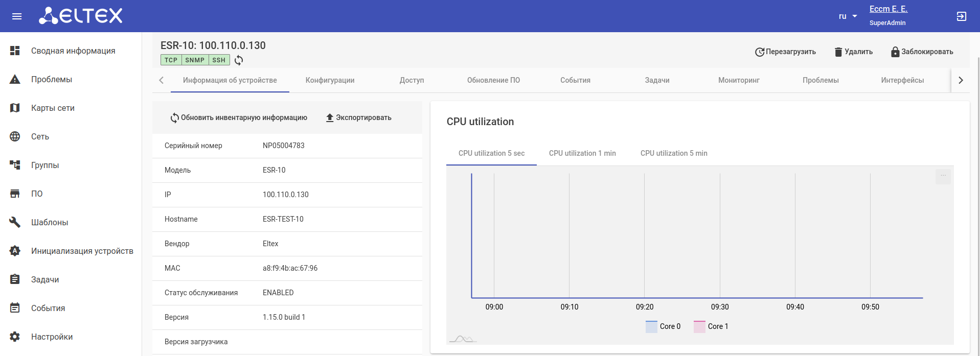Screen dimensions: 980x356
Task: Click the network maps icon in sidebar
Action: click(x=15, y=108)
